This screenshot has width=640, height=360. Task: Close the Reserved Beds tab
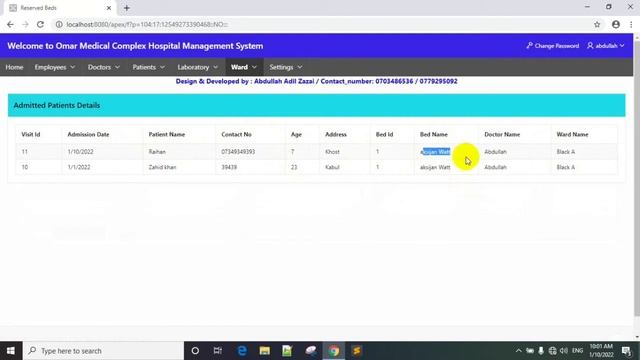tap(109, 8)
